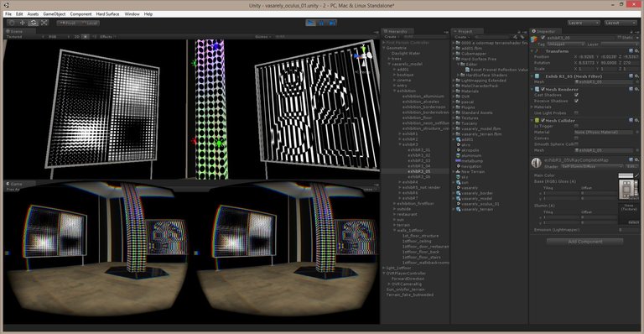
Task: Select the akro scene asset icon
Action: pyautogui.click(x=459, y=145)
